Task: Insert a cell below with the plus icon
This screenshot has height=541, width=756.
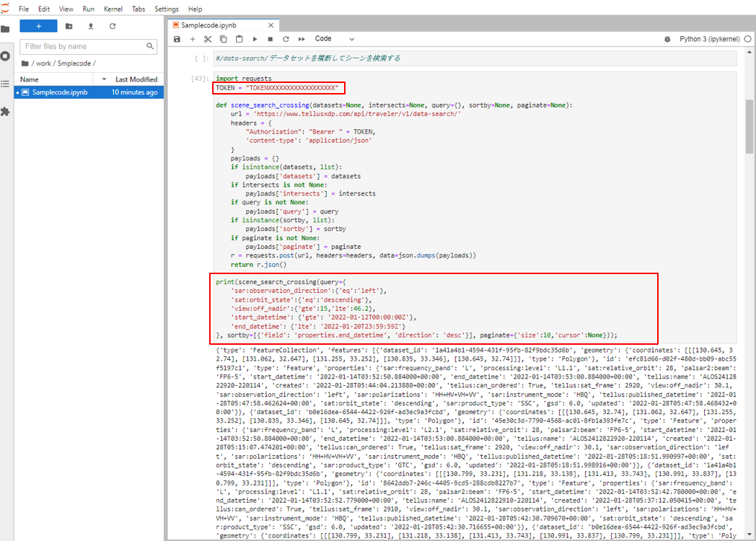Action: (193, 39)
